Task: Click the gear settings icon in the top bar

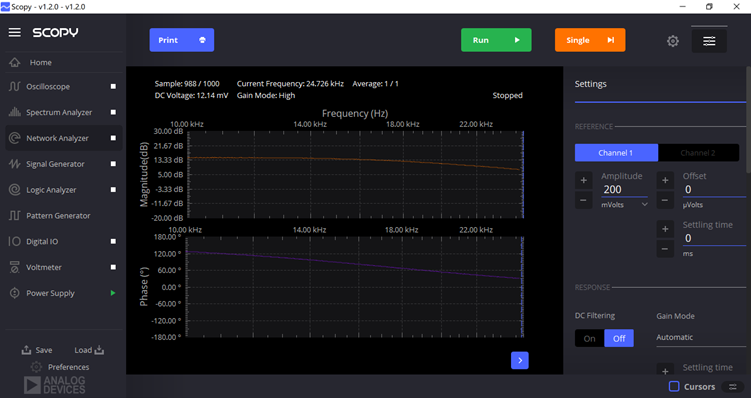Action: click(x=672, y=41)
